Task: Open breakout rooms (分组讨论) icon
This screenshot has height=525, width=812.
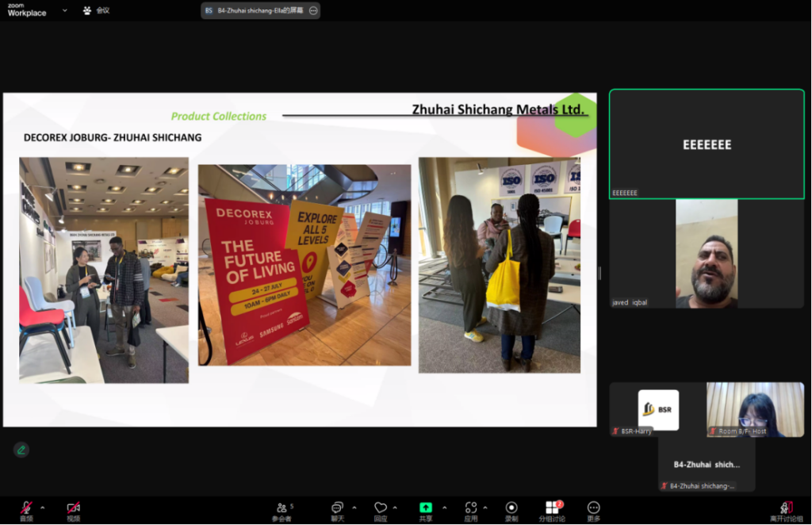Action: coord(552,511)
